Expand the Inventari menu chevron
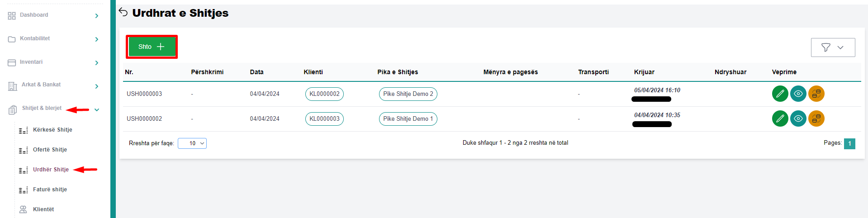Image resolution: width=868 pixels, height=218 pixels. (97, 63)
